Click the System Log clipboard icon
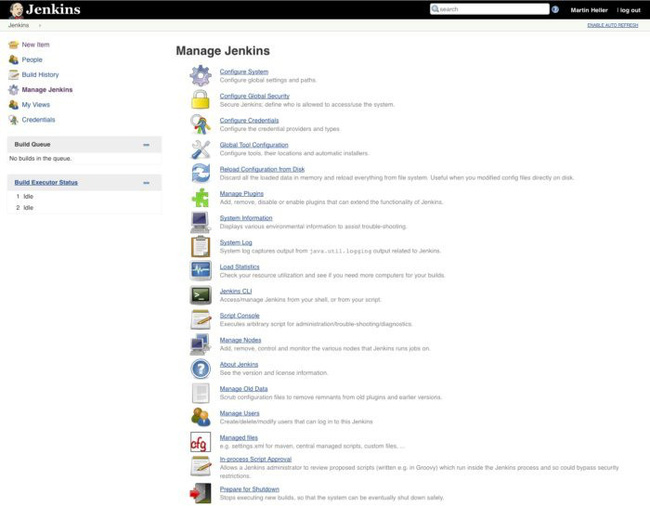Screen dimensions: 650x506 click(x=201, y=247)
